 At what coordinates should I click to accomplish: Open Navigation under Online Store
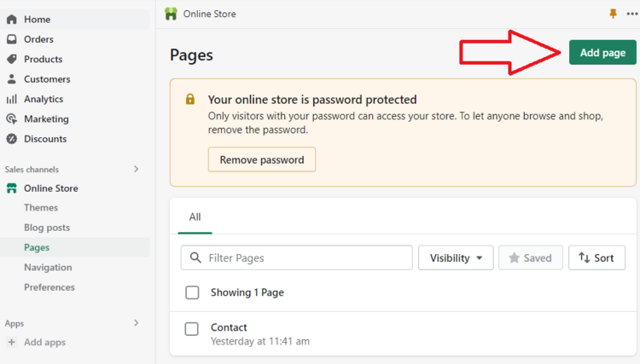pos(48,267)
